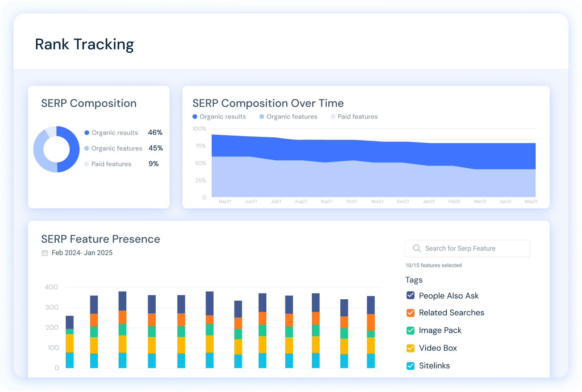Image resolution: width=582 pixels, height=392 pixels.
Task: Expand the Tags section
Action: point(414,280)
